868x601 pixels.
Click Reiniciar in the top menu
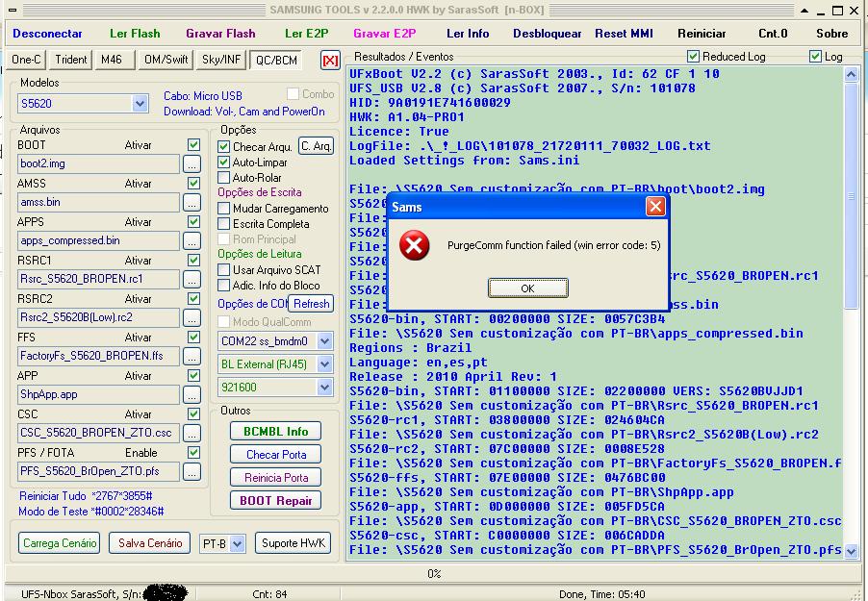[702, 34]
